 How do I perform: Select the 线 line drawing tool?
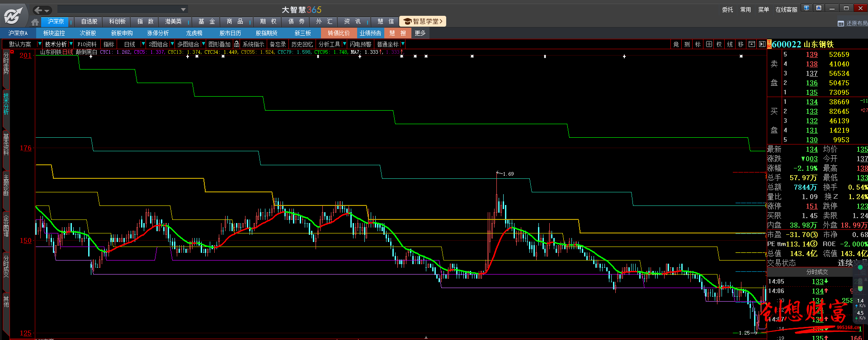pyautogui.click(x=730, y=44)
